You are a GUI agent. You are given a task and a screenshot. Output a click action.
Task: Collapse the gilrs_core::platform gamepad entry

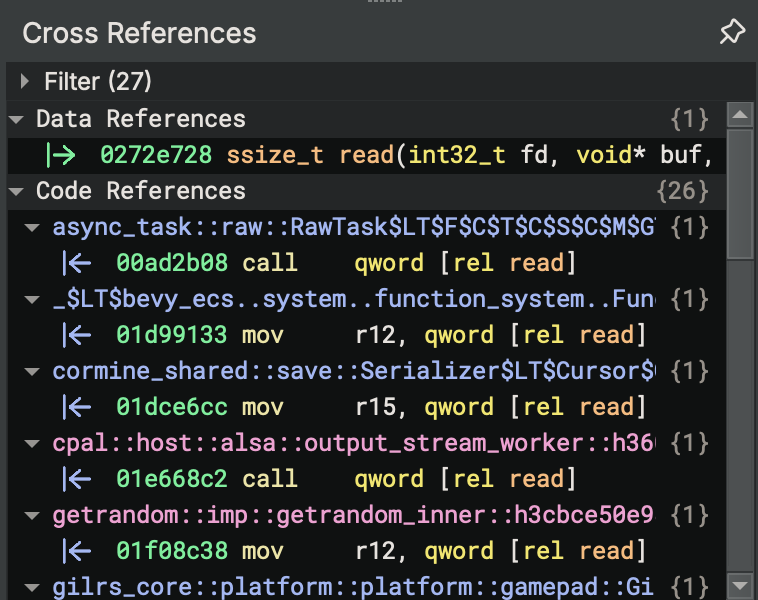[32, 587]
